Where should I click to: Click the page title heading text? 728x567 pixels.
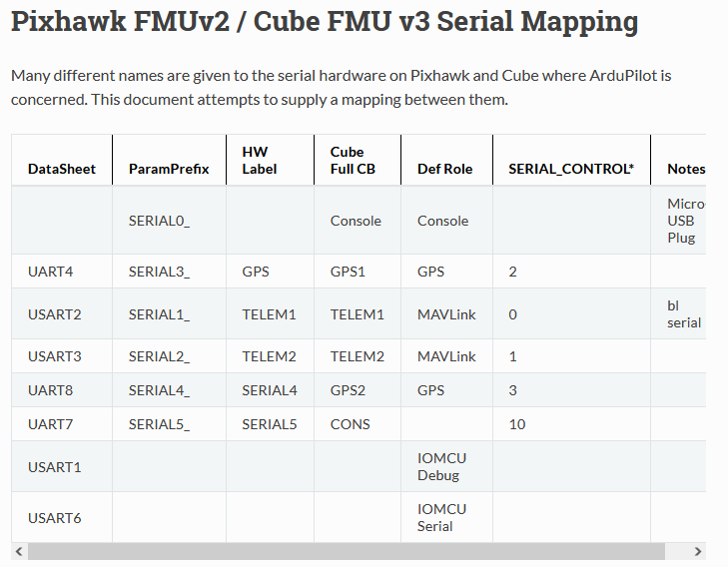tap(325, 22)
